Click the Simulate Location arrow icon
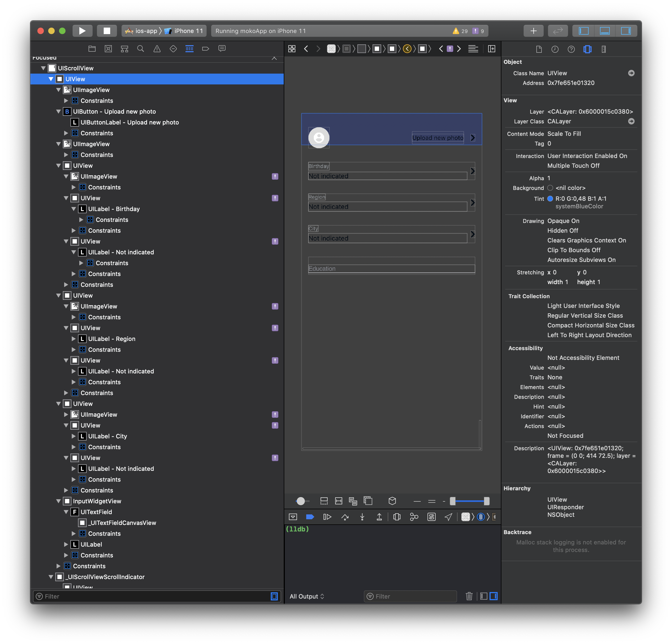 click(x=448, y=517)
